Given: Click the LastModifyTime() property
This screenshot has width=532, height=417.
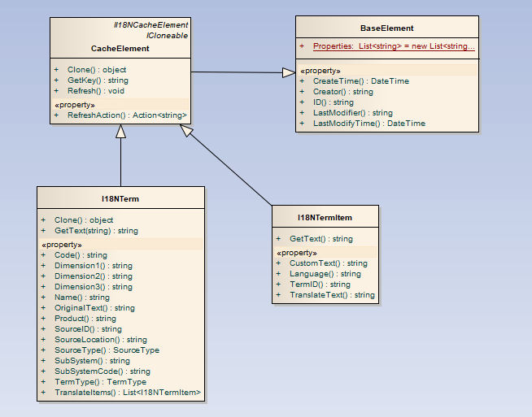Looking at the screenshot, I should click(x=368, y=124).
